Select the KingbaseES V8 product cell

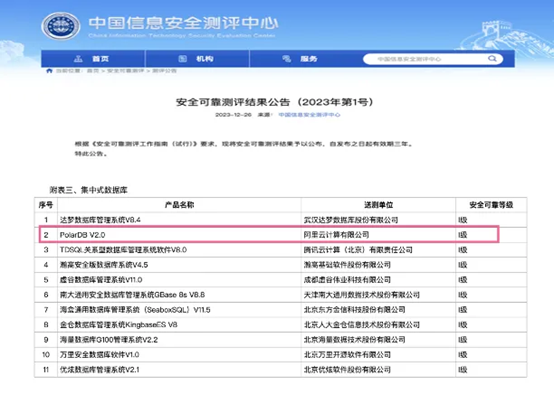(179, 325)
